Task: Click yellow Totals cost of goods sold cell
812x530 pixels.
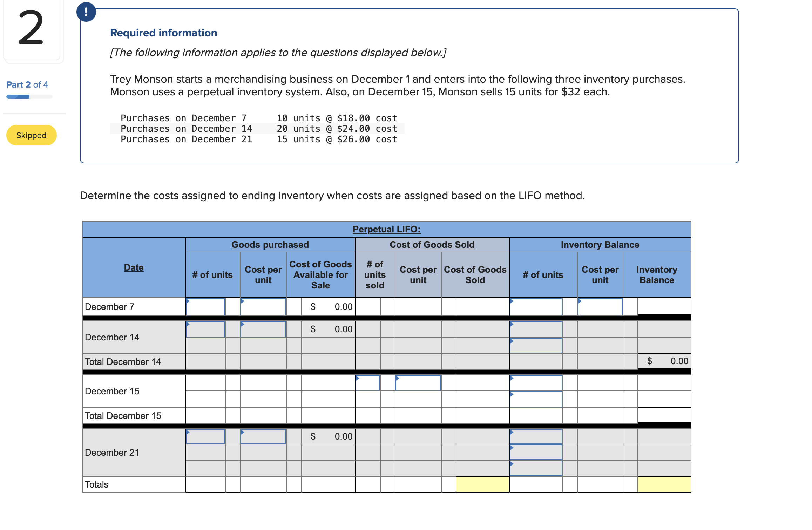Action: (482, 484)
